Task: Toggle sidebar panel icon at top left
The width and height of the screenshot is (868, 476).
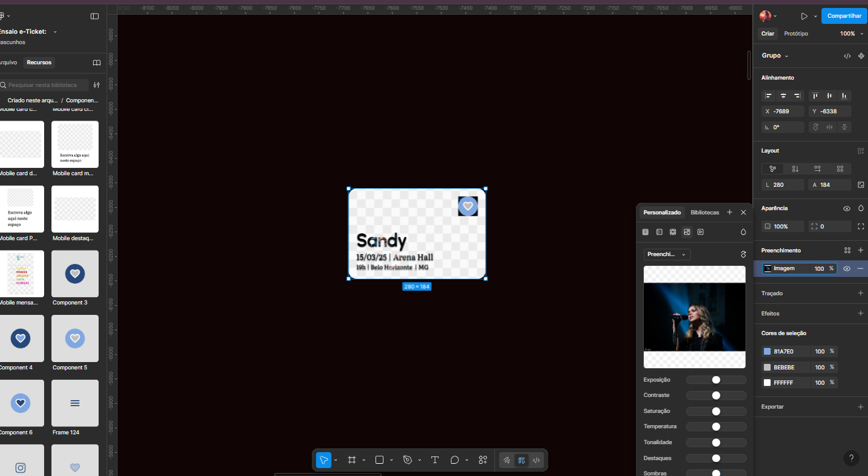Action: [94, 16]
